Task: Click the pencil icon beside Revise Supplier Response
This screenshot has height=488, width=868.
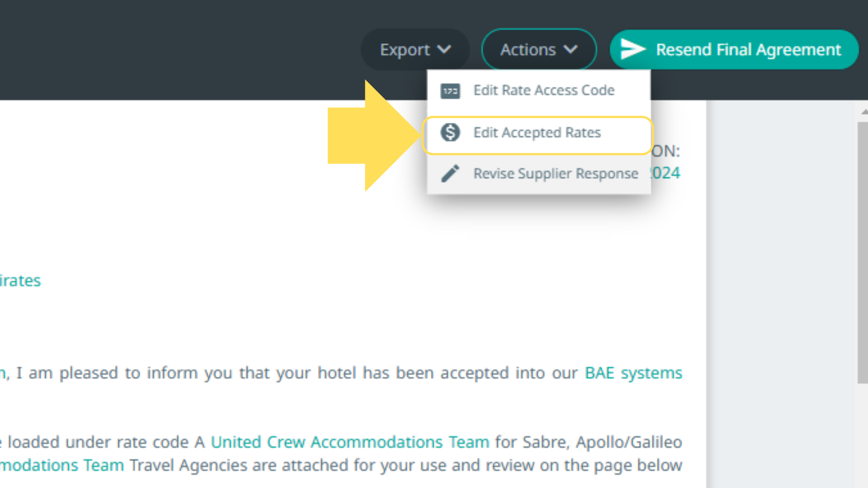Action: coord(450,174)
